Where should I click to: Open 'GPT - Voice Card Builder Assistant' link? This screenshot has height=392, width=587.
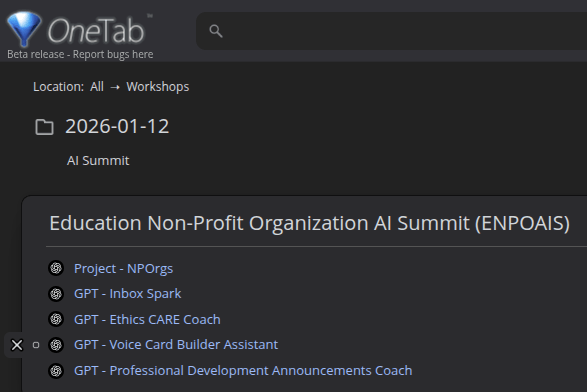(x=176, y=345)
